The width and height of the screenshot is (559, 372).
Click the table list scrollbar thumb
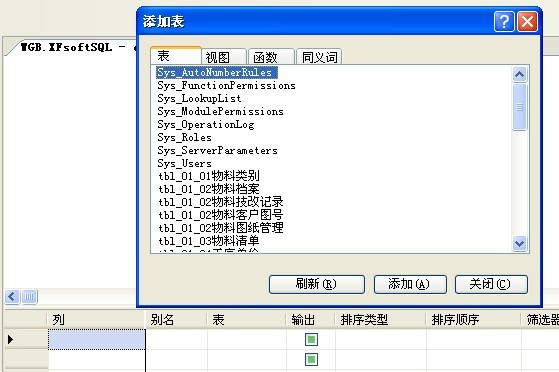[519, 107]
